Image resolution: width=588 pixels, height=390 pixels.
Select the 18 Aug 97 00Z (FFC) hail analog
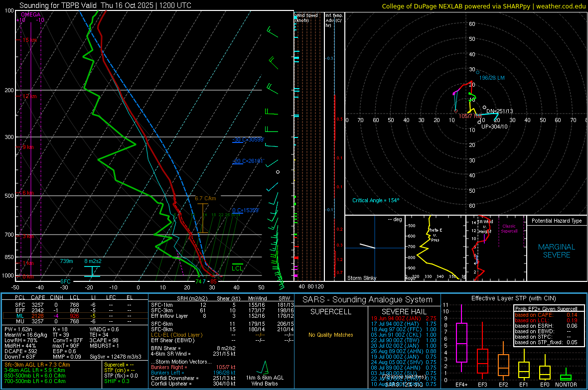[404, 329]
